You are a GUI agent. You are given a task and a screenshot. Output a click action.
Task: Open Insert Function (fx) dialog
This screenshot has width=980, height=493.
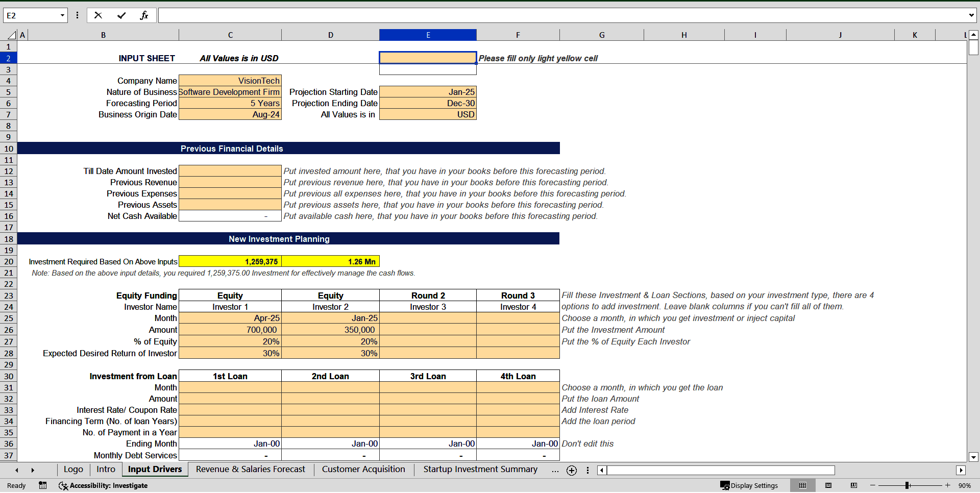[144, 15]
